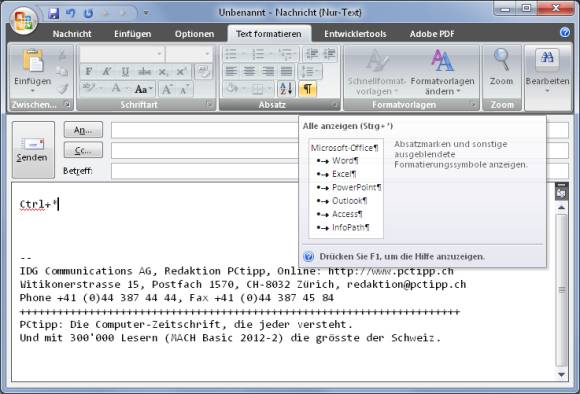The height and width of the screenshot is (394, 580).
Task: Open the font size combo box
Action: pos(189,54)
